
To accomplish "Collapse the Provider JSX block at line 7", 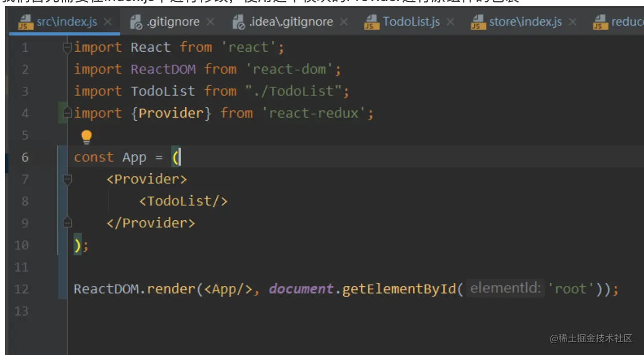I will coord(67,180).
